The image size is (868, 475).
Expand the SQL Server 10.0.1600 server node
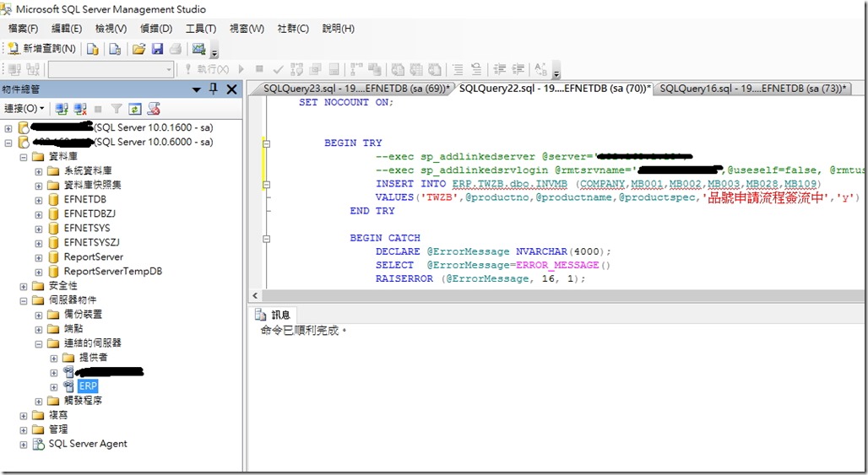click(x=8, y=128)
